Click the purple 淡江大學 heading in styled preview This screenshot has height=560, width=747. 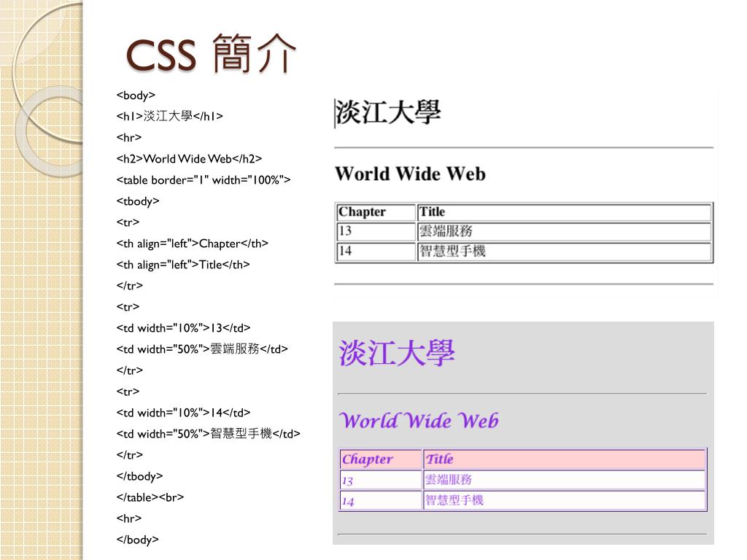point(397,354)
